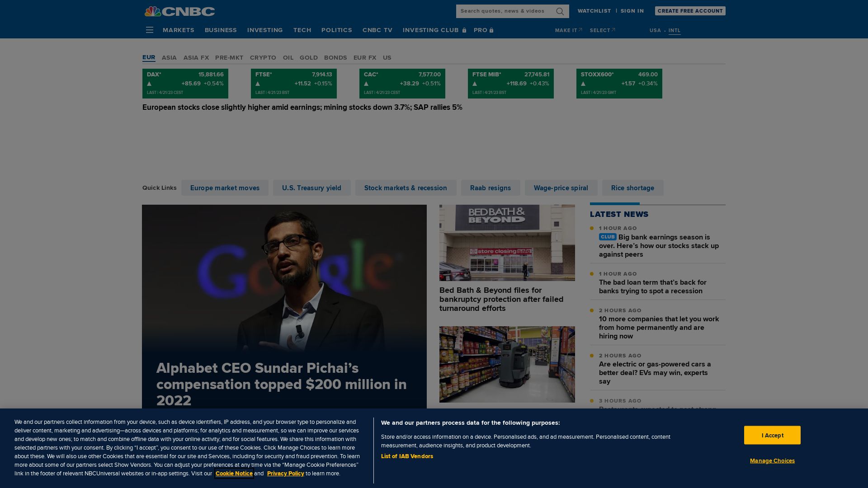The width and height of the screenshot is (868, 488).
Task: Click the Select external arrow icon
Action: coord(613,30)
